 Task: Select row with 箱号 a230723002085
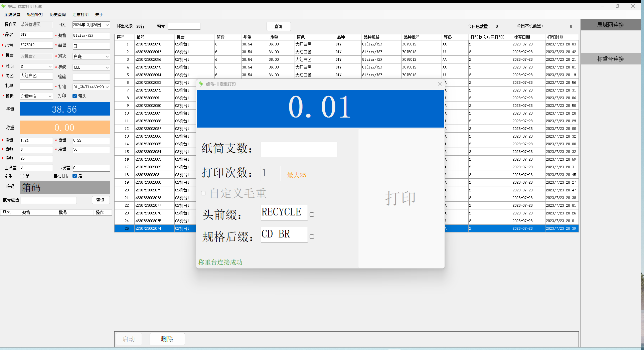(x=346, y=144)
